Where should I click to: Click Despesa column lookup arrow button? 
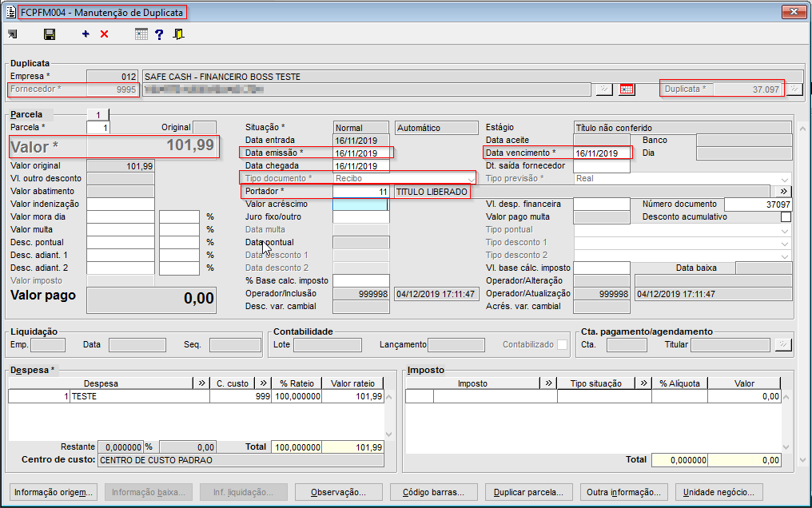pos(201,383)
